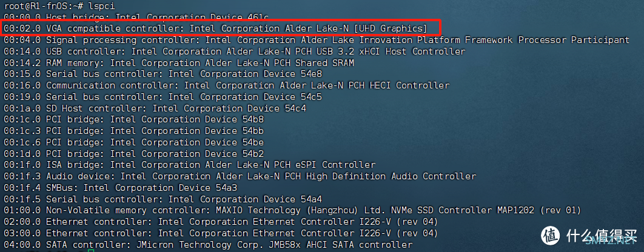Viewport: 644px width, 252px height.
Task: Click the Host bridge 00:00.0 line
Action: (136, 17)
